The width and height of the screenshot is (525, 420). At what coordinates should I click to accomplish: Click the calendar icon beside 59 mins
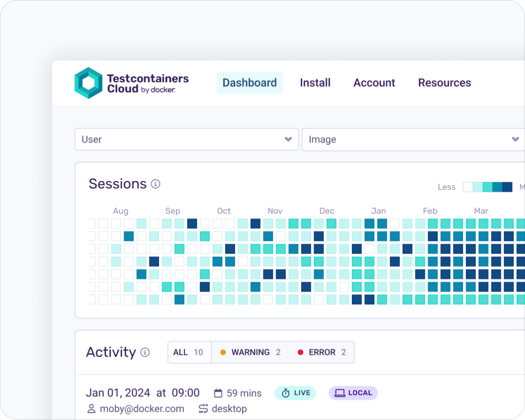coord(218,393)
